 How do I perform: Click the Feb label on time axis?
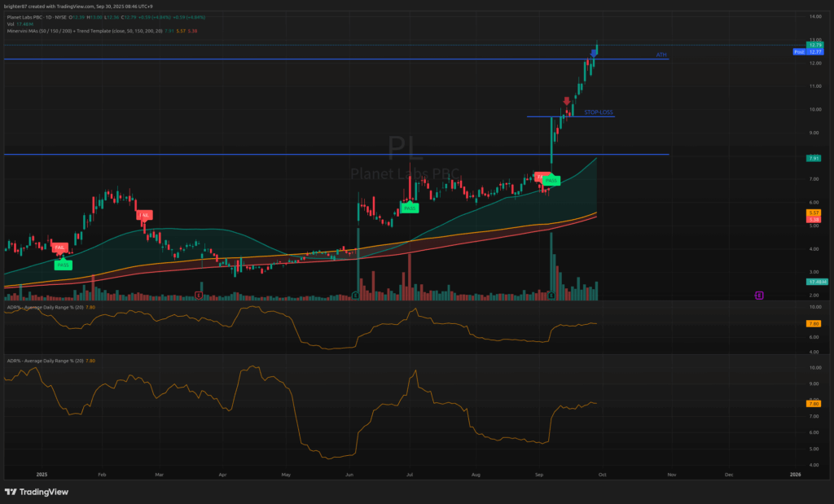click(x=102, y=474)
